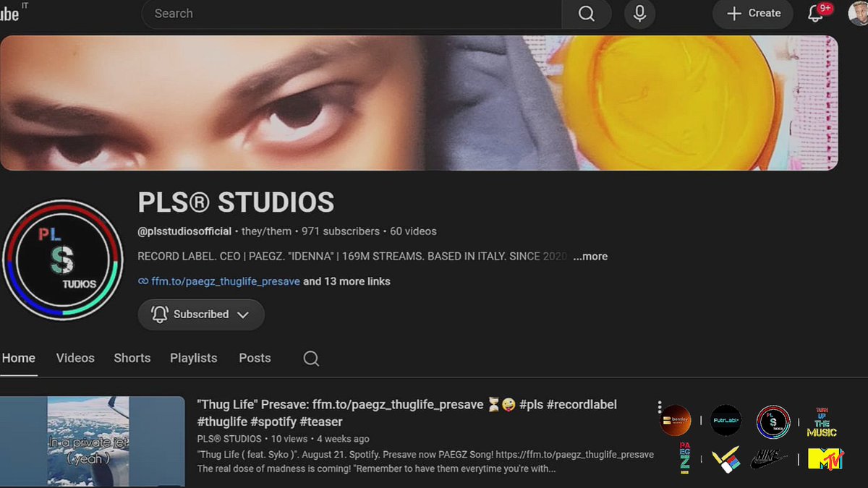The image size is (868, 488).
Task: Click the '@plsstudiosofficial' handle text
Action: click(184, 231)
